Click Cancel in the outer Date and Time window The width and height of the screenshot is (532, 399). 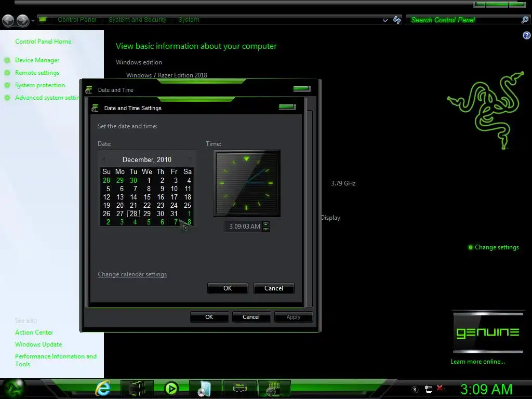(251, 317)
